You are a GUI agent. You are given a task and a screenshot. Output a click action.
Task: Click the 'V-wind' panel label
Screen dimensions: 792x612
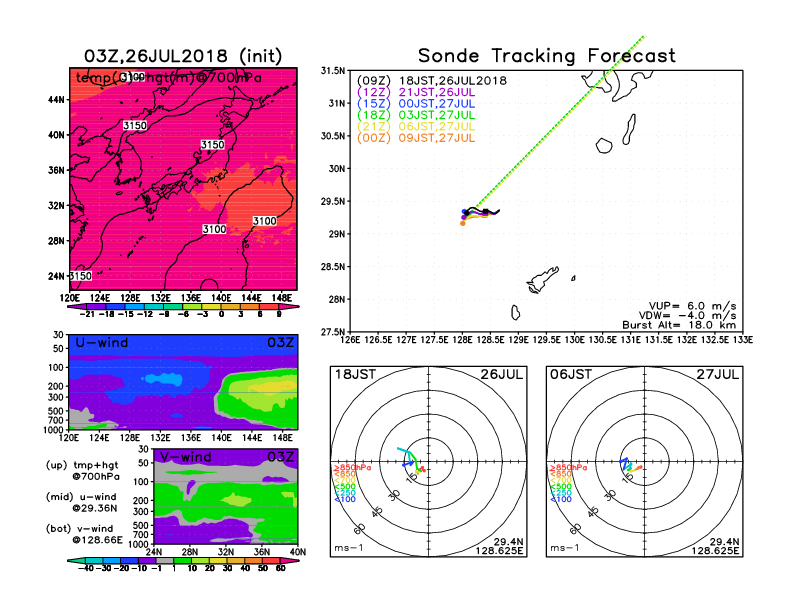click(186, 457)
